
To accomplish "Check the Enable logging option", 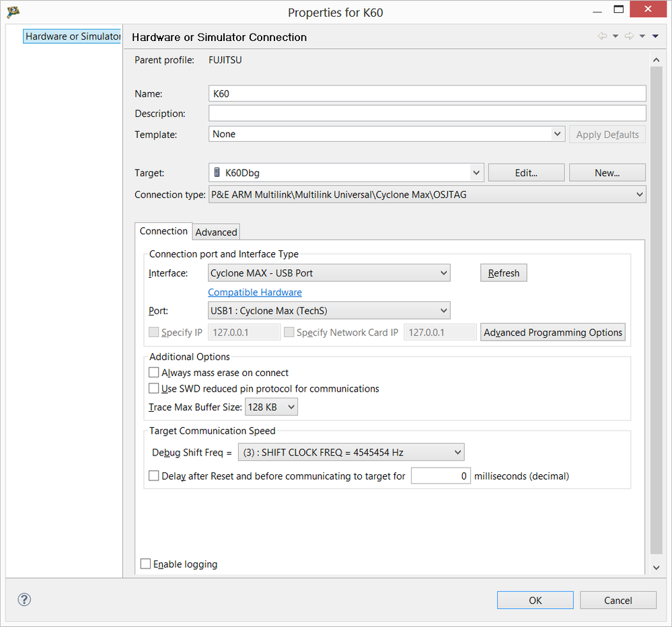I will pyautogui.click(x=145, y=564).
